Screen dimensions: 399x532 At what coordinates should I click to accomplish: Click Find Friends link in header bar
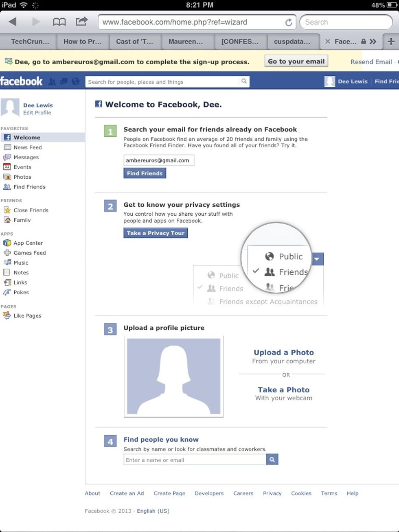point(387,81)
